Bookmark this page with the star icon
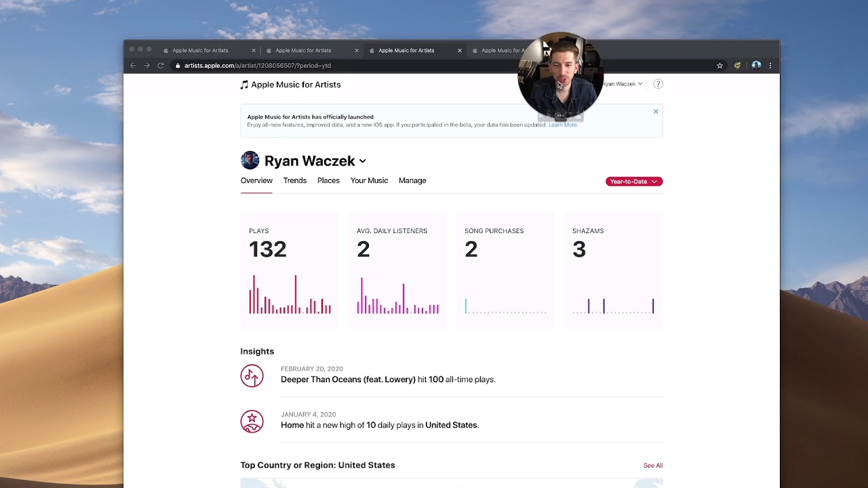The image size is (868, 488). click(x=719, y=66)
